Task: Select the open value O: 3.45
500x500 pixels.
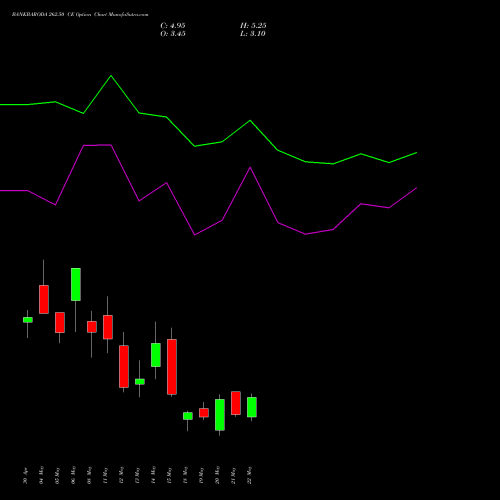Action: point(173,34)
